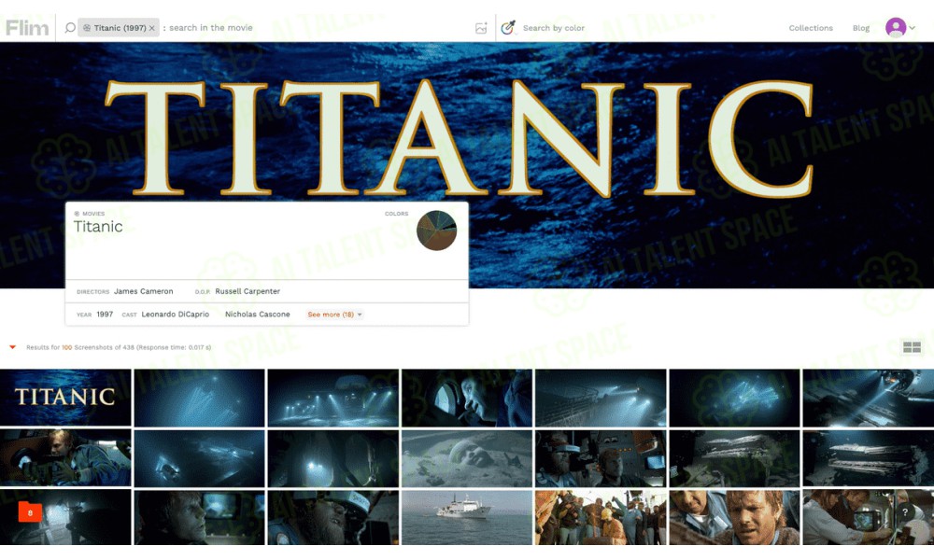Remove the Titanic (1997) search tag

152,28
